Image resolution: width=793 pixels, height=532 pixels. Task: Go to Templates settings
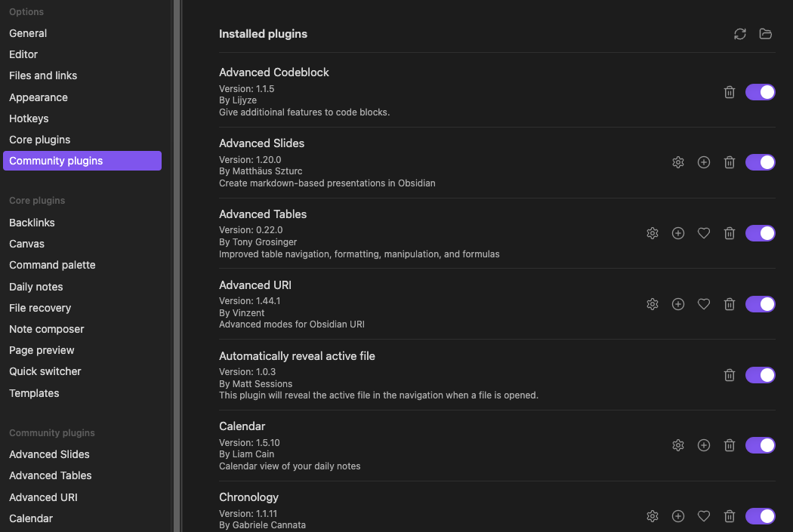[x=82, y=394]
